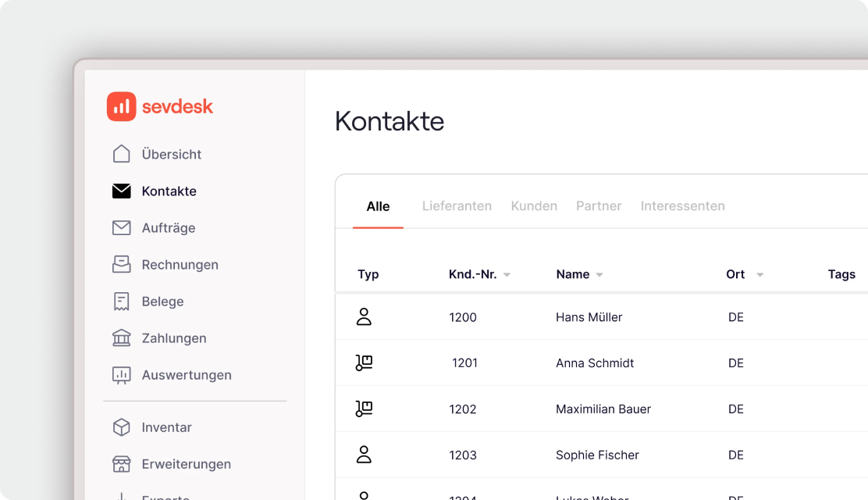Open Aufträge in the sidebar

[169, 228]
